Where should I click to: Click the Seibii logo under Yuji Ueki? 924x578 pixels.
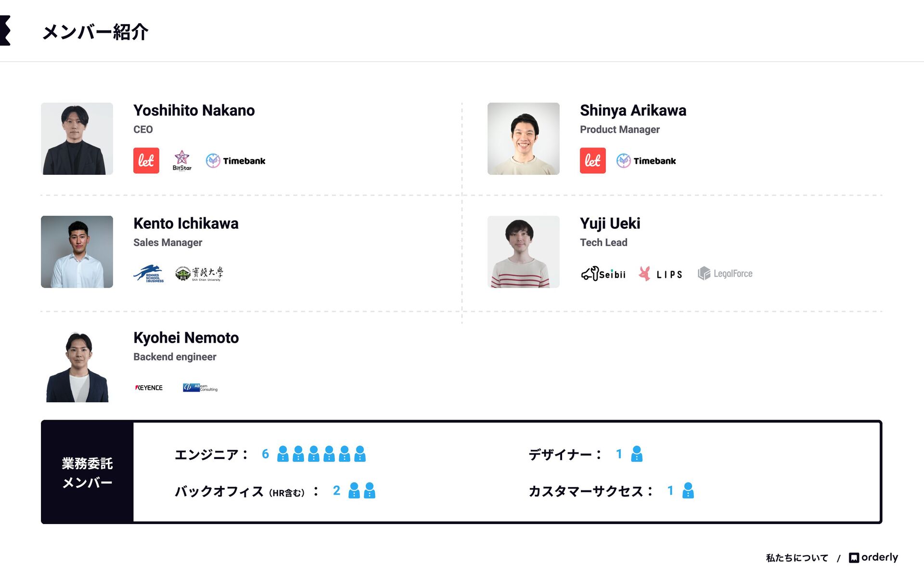[x=603, y=274]
